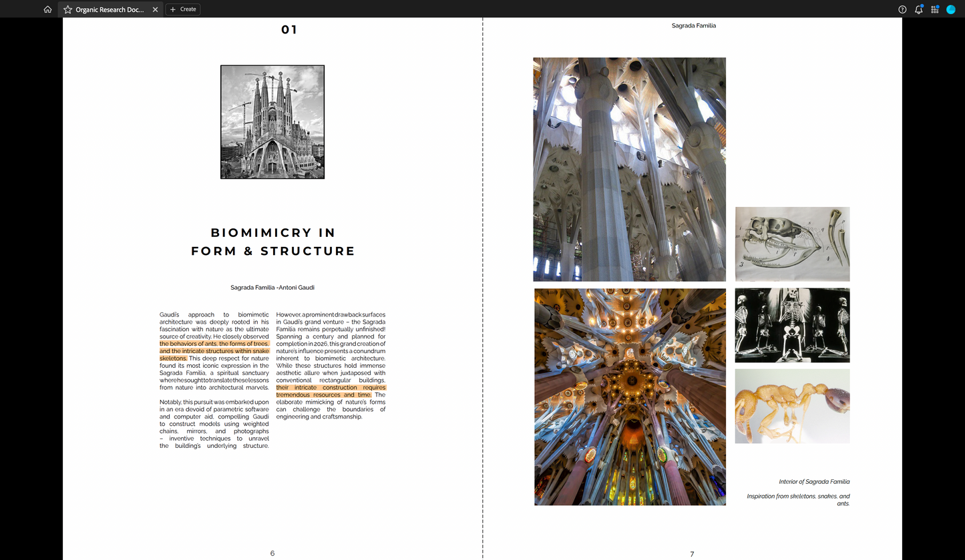This screenshot has height=560, width=965.
Task: Click page number 7
Action: pos(692,553)
